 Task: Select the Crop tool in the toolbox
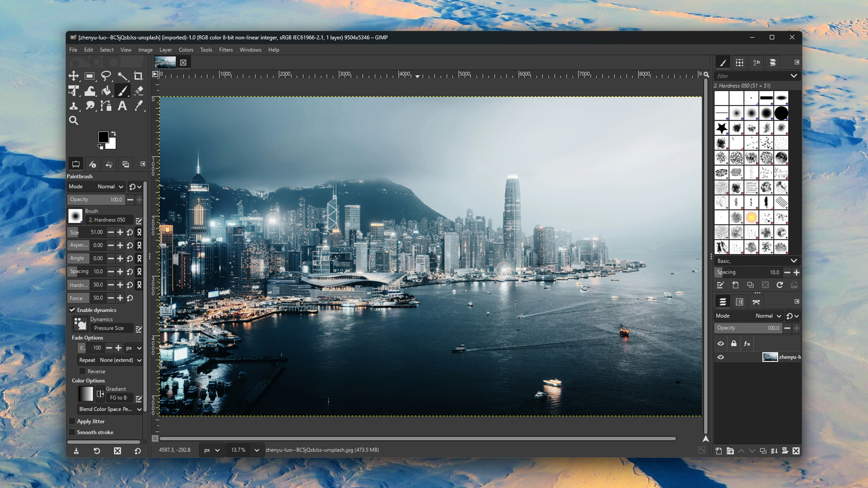139,76
